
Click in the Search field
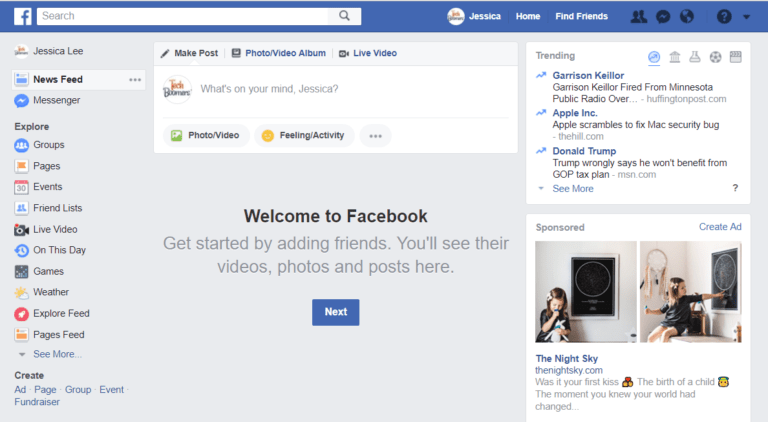point(182,16)
